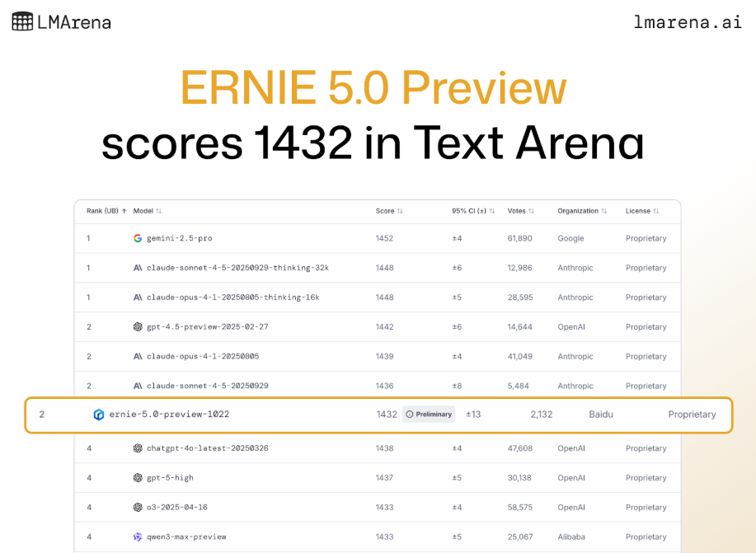756x553 pixels.
Task: Sort table using 95% CI column arrows
Action: 492,211
